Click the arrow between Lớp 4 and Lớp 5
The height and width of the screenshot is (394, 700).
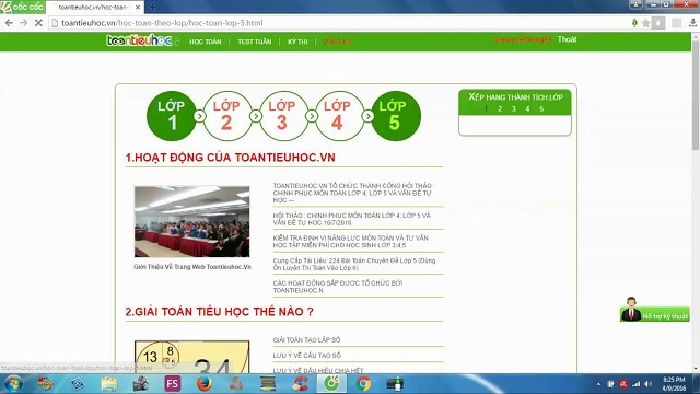(368, 116)
